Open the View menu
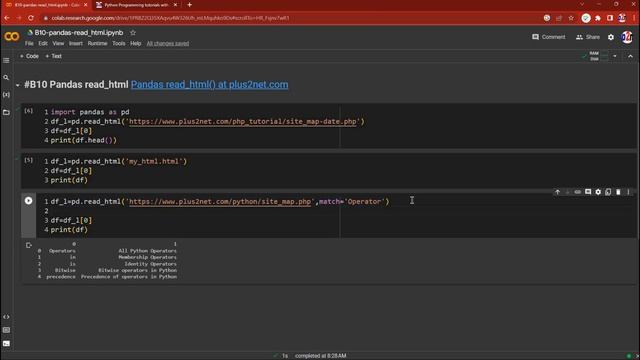 (x=58, y=43)
